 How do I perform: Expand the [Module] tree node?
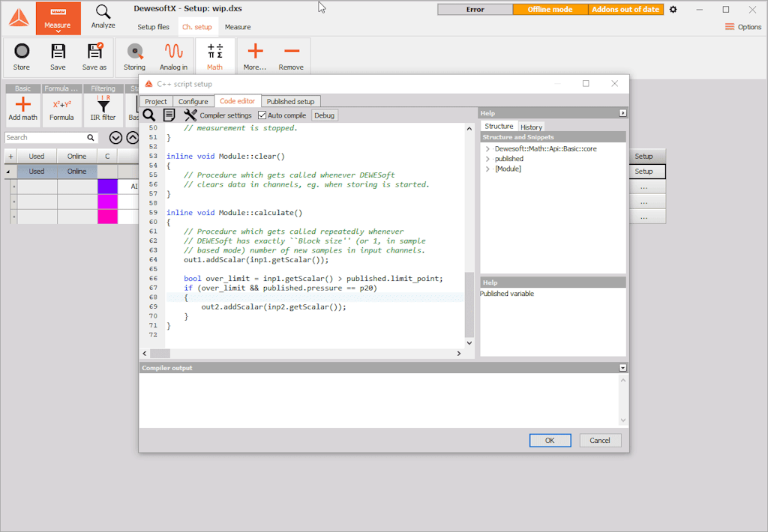487,169
